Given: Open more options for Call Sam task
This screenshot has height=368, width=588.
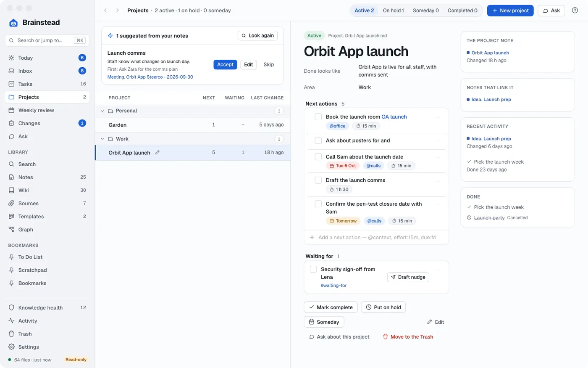Looking at the screenshot, I should click(438, 157).
